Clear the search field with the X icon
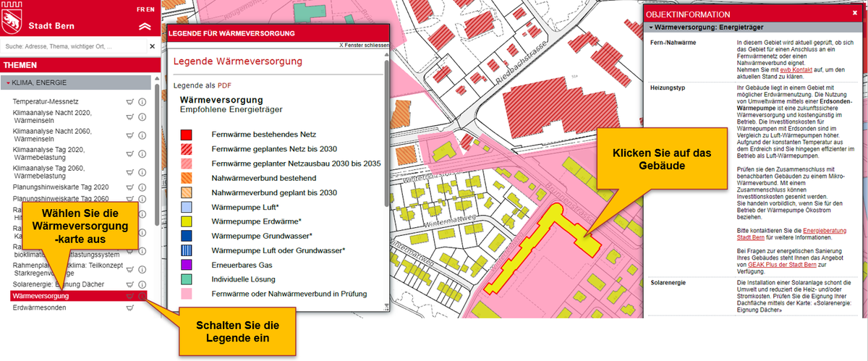Screen dimensions: 868x361 152,46
